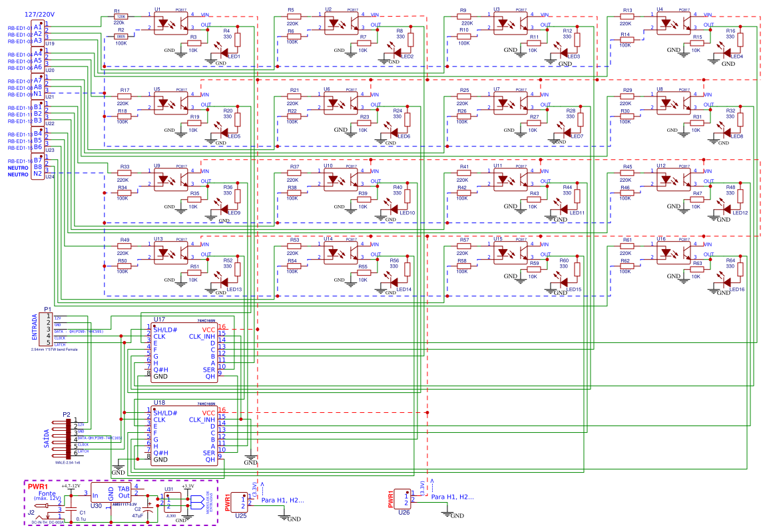Select resistor R64 330 symbol
Screen dimensions: 767x532
pyautogui.click(x=740, y=270)
